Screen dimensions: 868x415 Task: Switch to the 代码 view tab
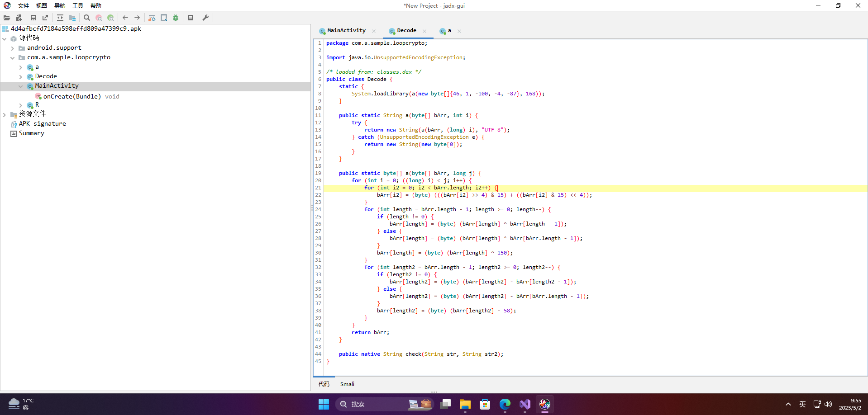click(x=324, y=384)
